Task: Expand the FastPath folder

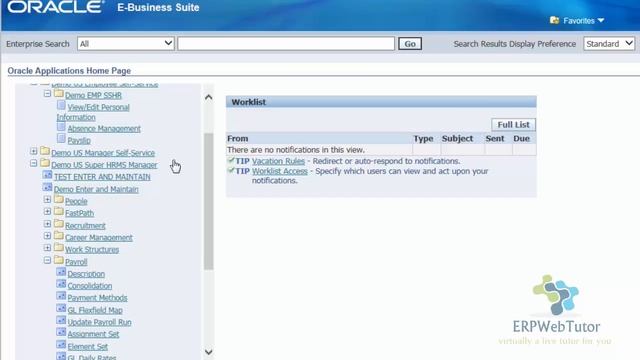Action: [x=47, y=211]
